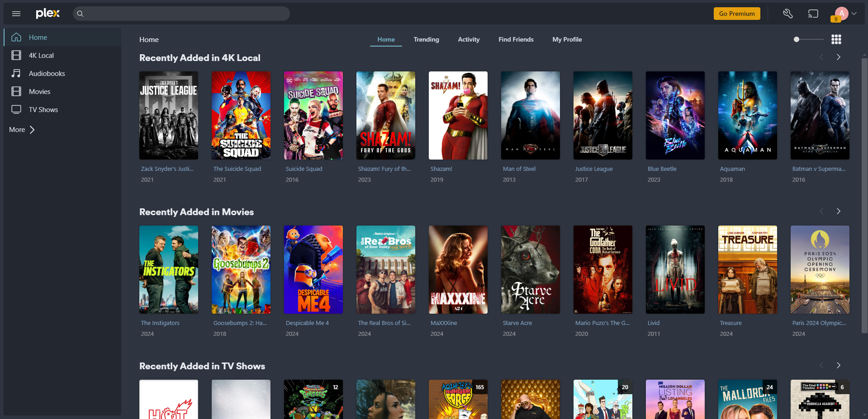The height and width of the screenshot is (419, 868).
Task: Open Zack Snyder's Justice League poster
Action: (169, 115)
